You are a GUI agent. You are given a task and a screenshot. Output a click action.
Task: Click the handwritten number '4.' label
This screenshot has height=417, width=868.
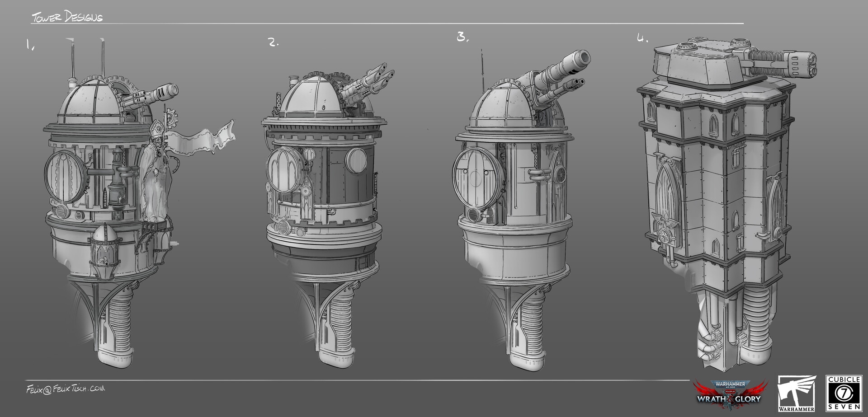click(642, 39)
